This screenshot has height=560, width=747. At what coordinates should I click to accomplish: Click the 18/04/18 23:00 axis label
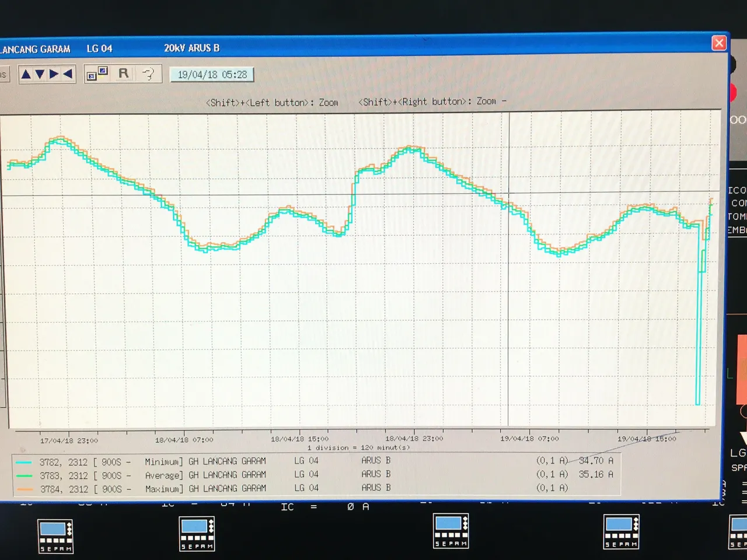(414, 438)
